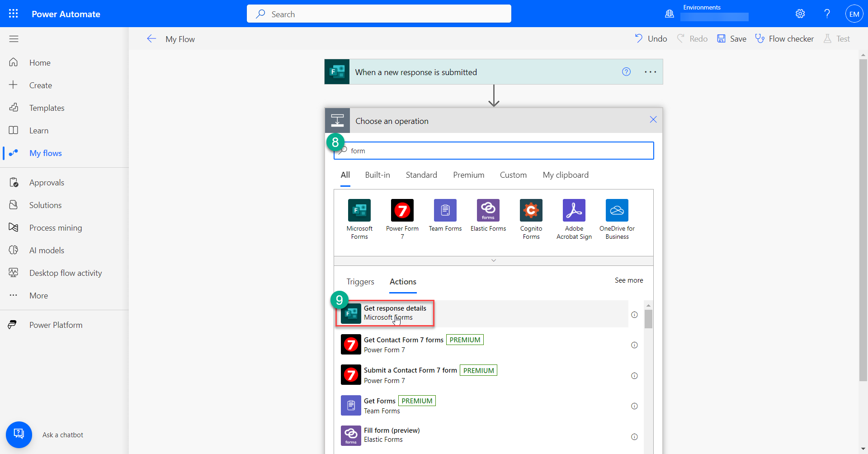Image resolution: width=868 pixels, height=454 pixels.
Task: Close the Choose an operation panel
Action: [x=653, y=119]
